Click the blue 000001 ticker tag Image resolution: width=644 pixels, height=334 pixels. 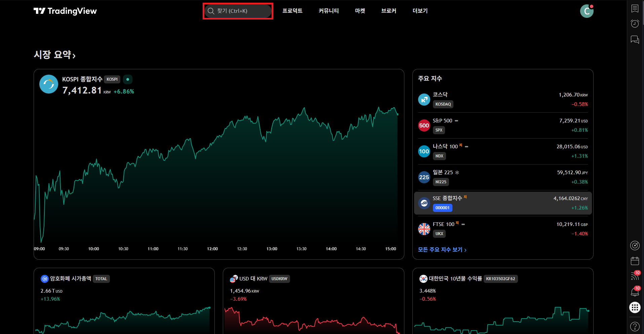442,208
